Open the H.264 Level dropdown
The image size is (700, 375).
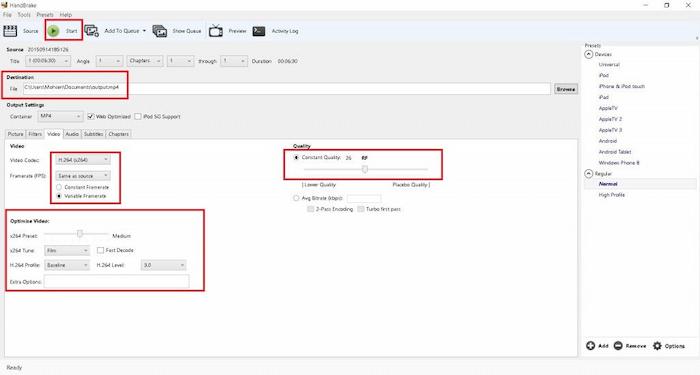point(163,265)
